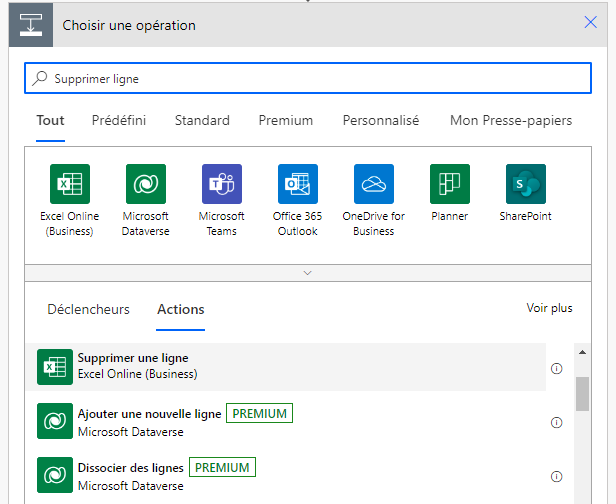616x504 pixels.
Task: Expand the connector list with the chevron
Action: tap(308, 273)
